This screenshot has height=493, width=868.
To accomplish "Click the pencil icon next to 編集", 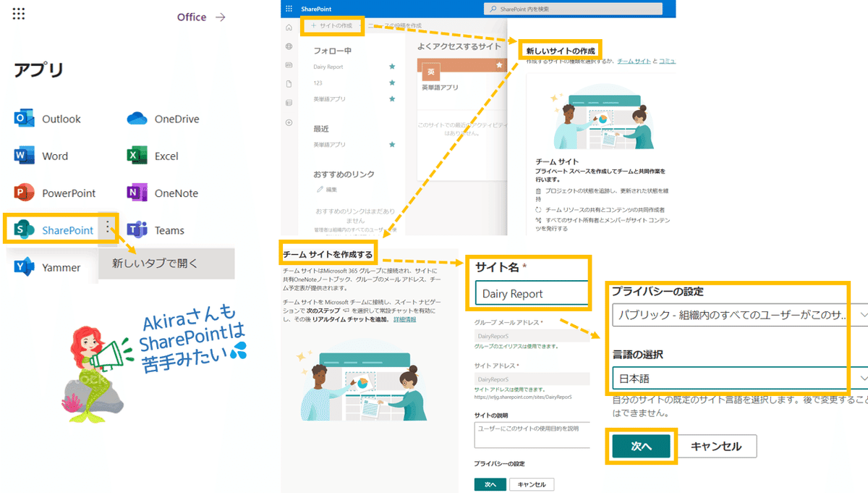I will pyautogui.click(x=320, y=189).
